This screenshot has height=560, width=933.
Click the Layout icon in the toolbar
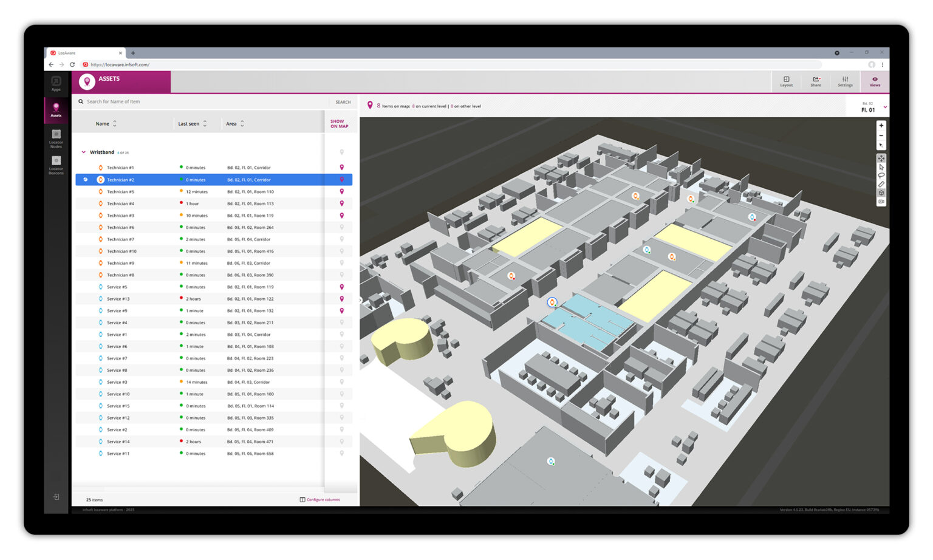point(787,81)
